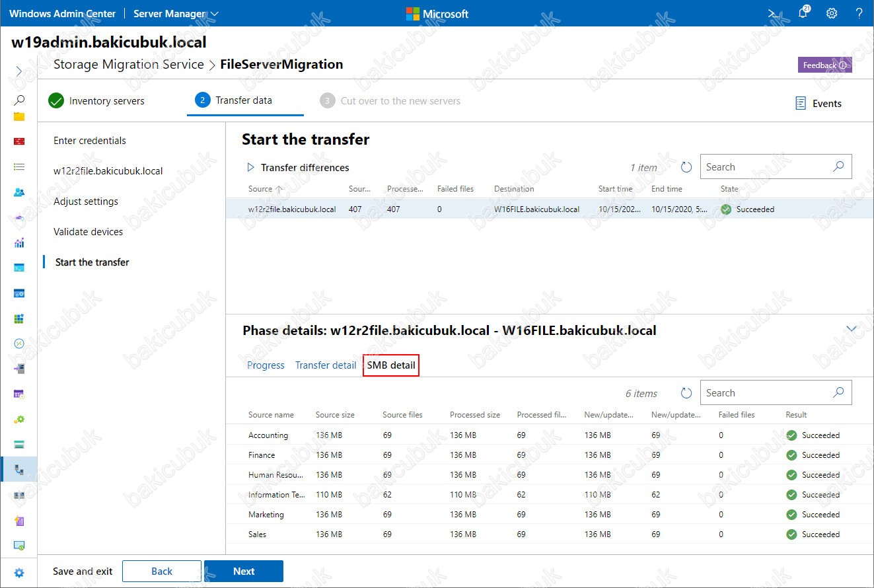Select the Marketing share row

point(550,515)
